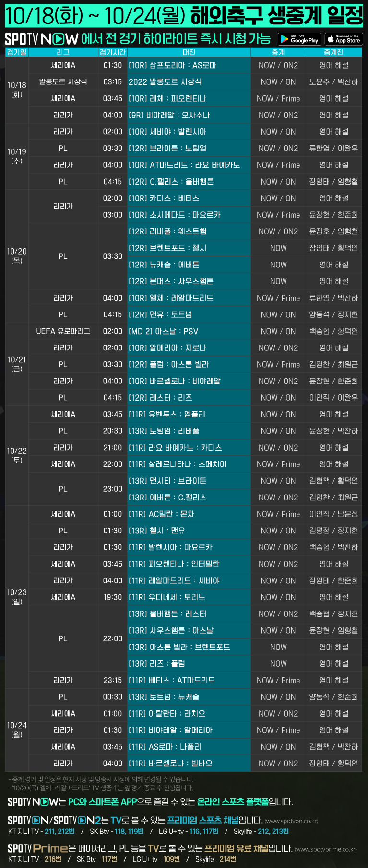Image resolution: width=368 pixels, height=868 pixels.
Task: Click the 23:15 kickoff time cell
Action: pyautogui.click(x=113, y=680)
